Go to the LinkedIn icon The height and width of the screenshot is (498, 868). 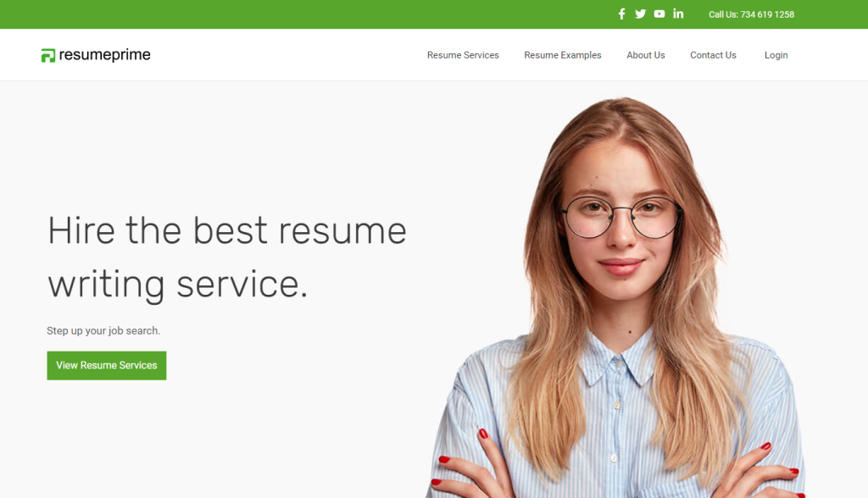(x=678, y=14)
